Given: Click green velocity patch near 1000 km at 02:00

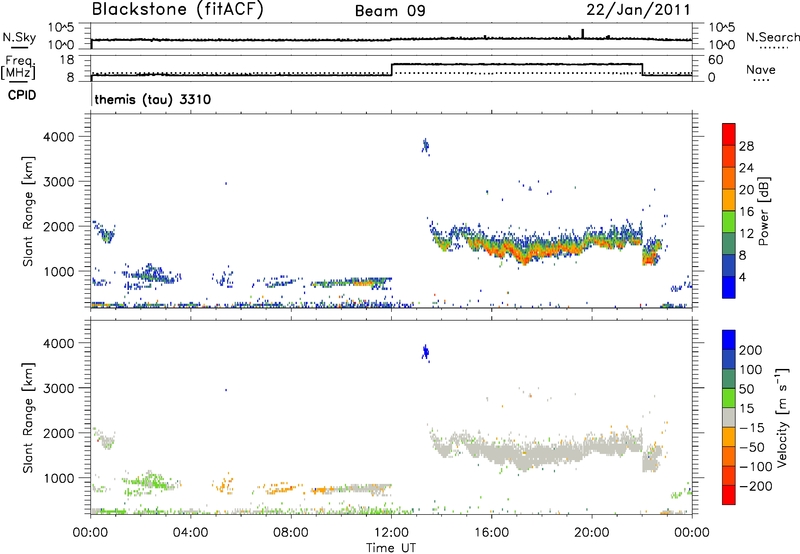Looking at the screenshot, I should click(x=151, y=481).
